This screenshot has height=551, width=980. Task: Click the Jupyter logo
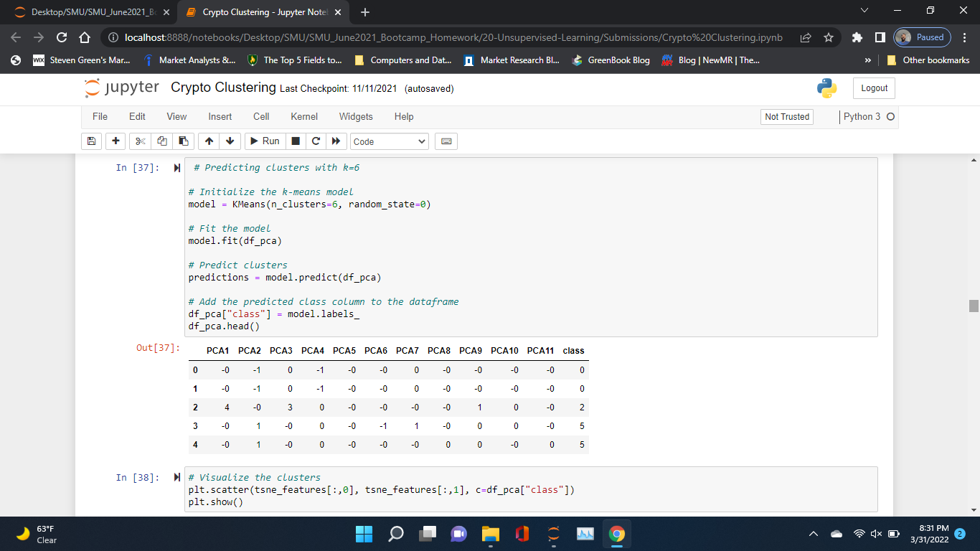(x=121, y=88)
